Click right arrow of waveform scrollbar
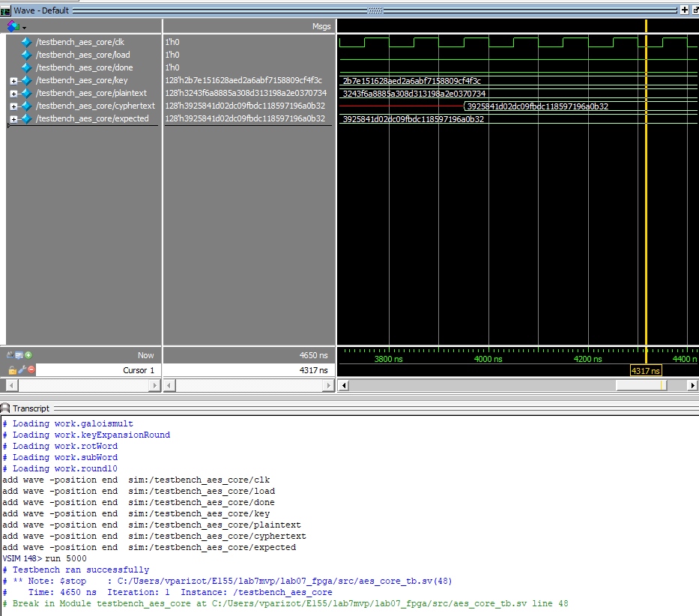699x616 pixels. 692,385
